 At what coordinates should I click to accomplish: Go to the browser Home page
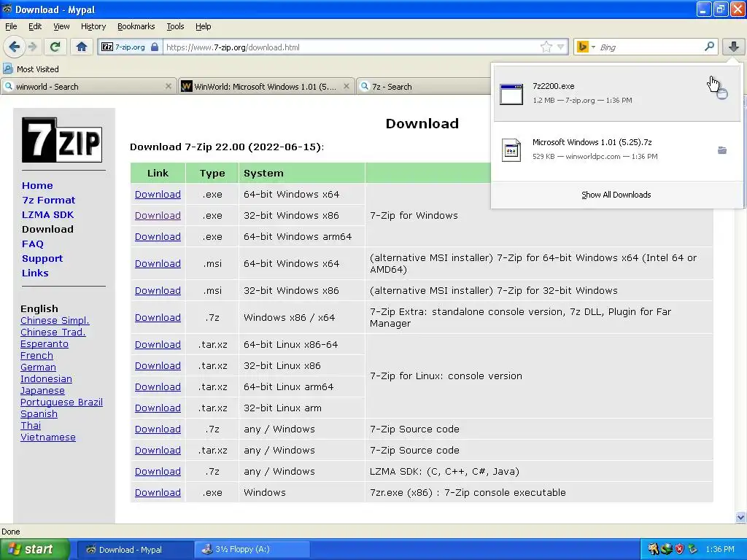pos(82,47)
